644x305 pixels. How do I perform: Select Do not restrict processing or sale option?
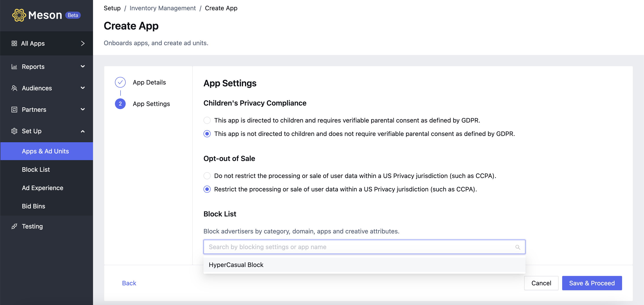(207, 176)
